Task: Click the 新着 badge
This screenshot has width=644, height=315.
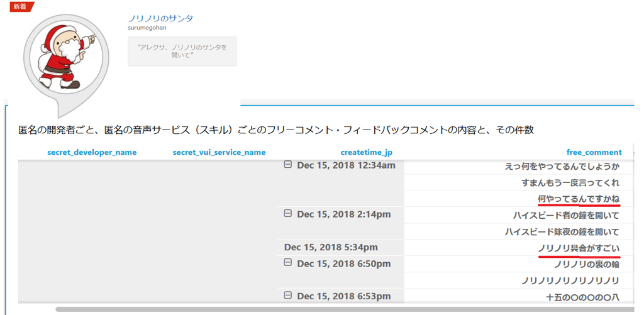Action: click(x=22, y=6)
